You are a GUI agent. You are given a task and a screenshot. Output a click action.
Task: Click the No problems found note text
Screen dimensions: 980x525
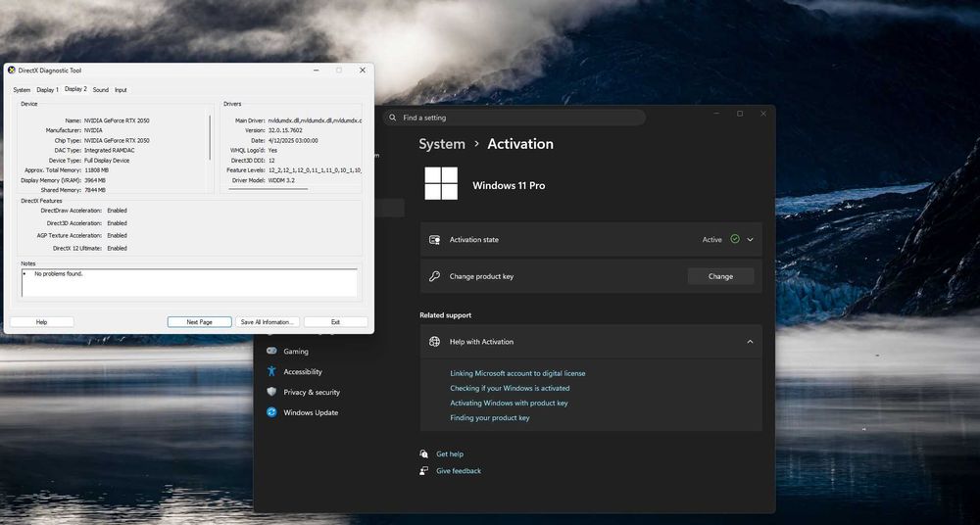pos(59,273)
